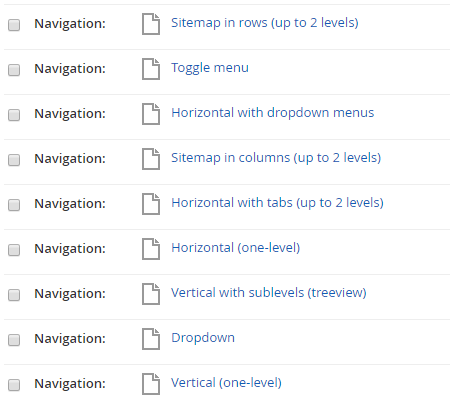Open the Toggle menu link
The image size is (450, 399).
coord(210,68)
